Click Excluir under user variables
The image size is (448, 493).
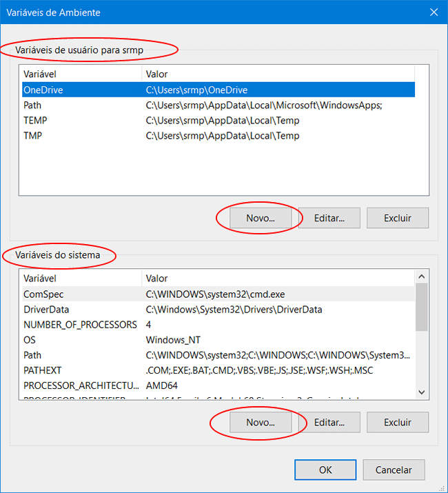398,218
